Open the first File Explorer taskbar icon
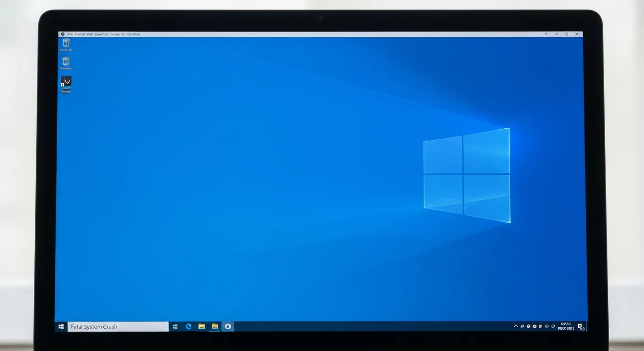The height and width of the screenshot is (351, 644). click(x=201, y=326)
